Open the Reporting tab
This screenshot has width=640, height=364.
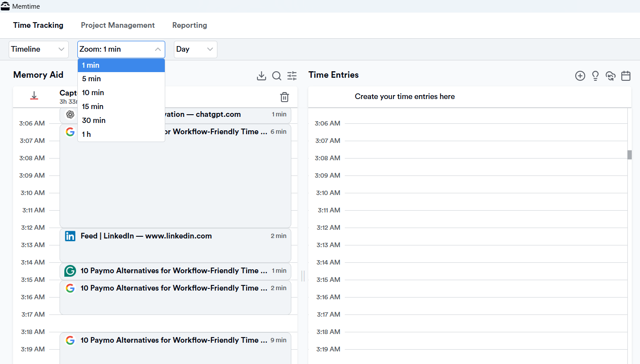pyautogui.click(x=190, y=25)
